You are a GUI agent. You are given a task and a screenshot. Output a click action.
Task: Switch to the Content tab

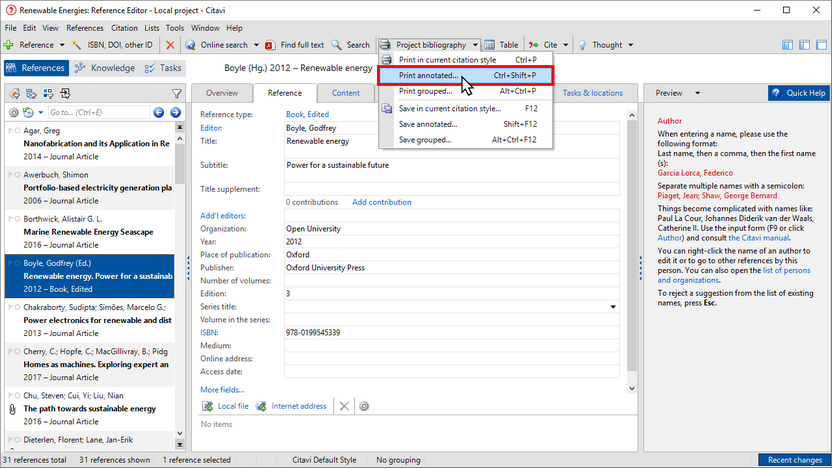point(346,93)
